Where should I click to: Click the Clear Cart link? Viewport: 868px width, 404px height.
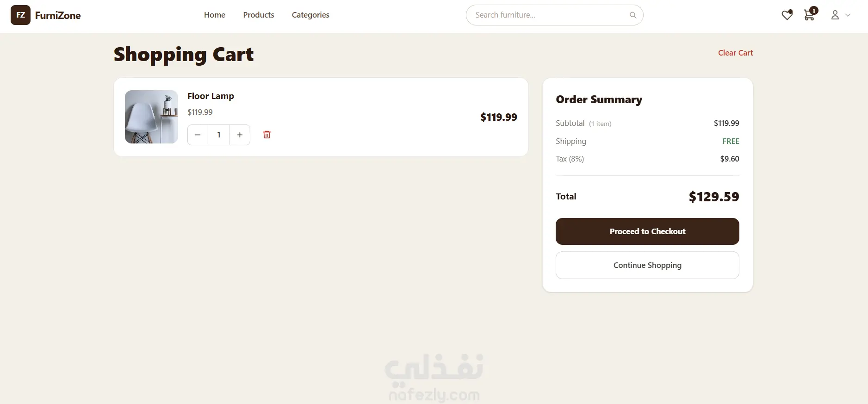click(x=735, y=53)
